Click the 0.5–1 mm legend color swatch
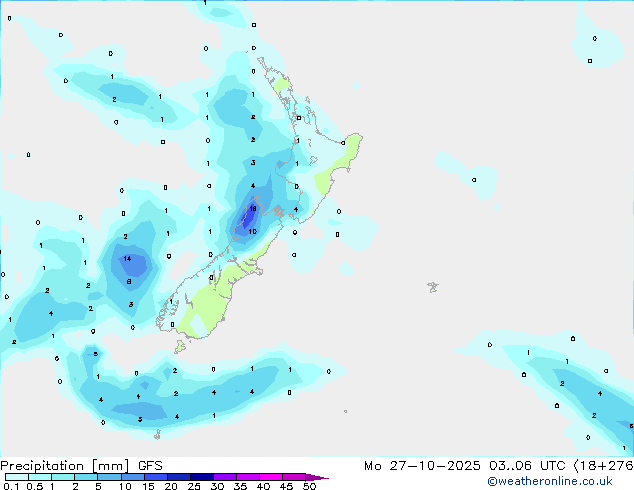The image size is (634, 490). tap(40, 477)
